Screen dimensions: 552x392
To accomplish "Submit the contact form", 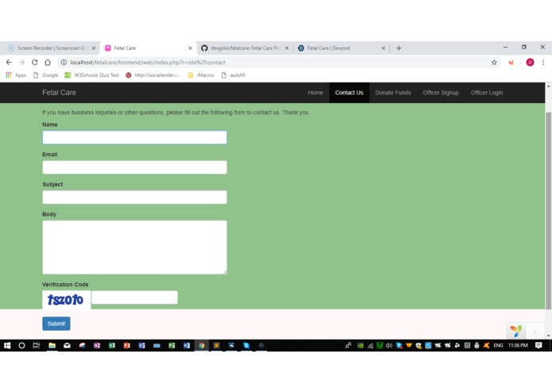I will [56, 324].
